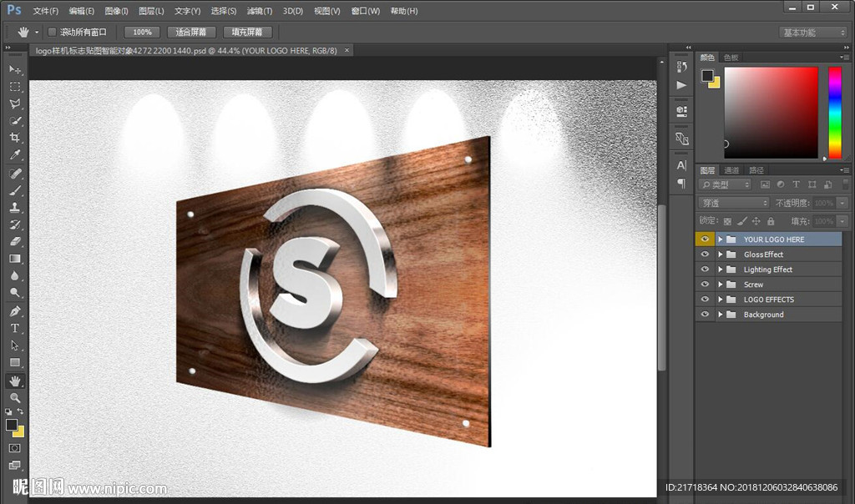Switch to the 通道 tab

(x=731, y=170)
